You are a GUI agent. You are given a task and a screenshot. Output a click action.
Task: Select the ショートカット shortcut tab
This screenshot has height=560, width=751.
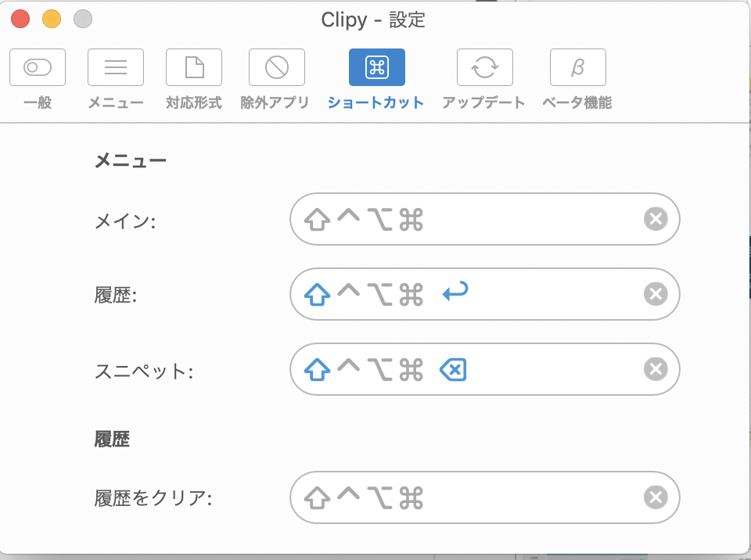(x=376, y=80)
